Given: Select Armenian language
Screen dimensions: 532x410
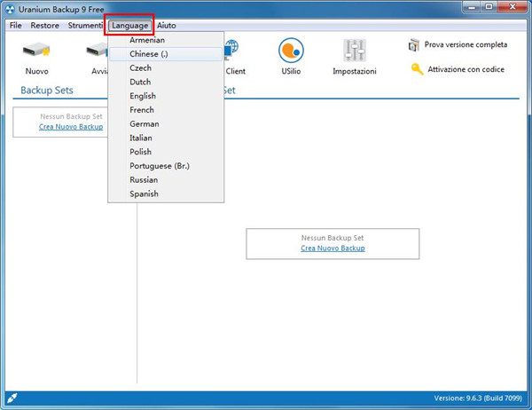Looking at the screenshot, I should tap(166, 40).
